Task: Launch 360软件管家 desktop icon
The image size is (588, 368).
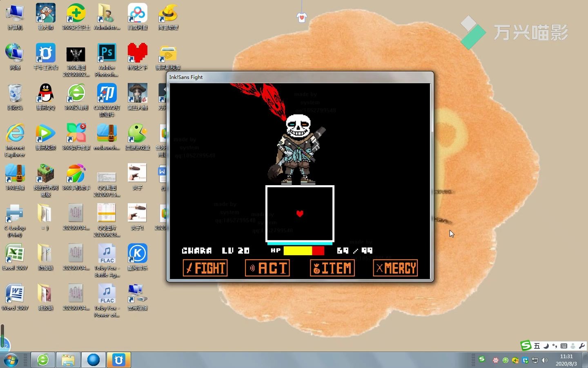Action: 76,137
